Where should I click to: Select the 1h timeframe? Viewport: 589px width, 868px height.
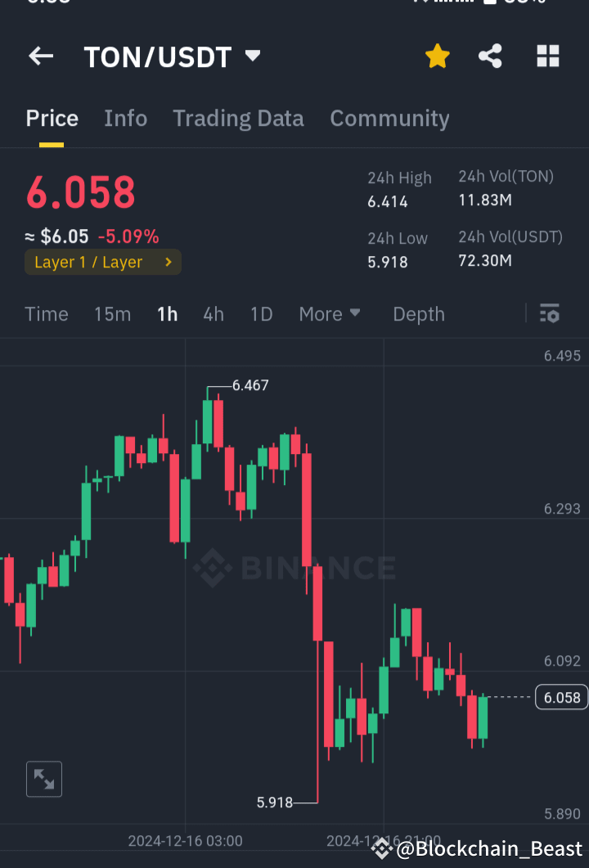click(x=167, y=313)
